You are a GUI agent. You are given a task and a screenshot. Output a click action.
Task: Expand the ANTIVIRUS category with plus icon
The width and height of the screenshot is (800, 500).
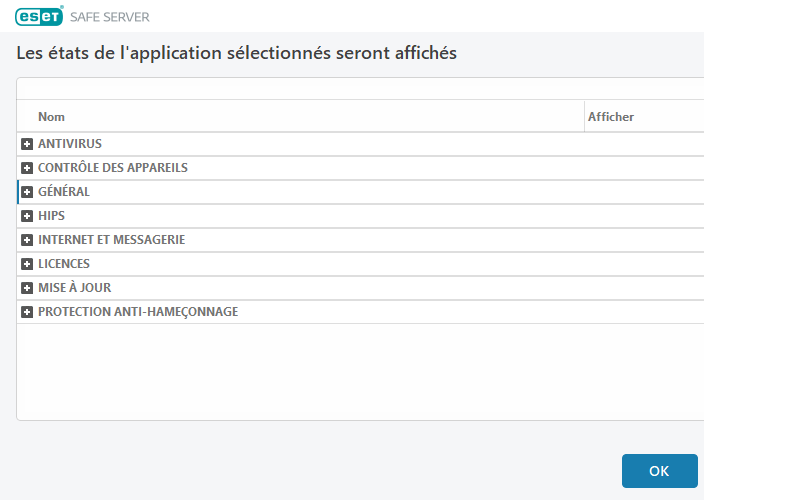(27, 144)
